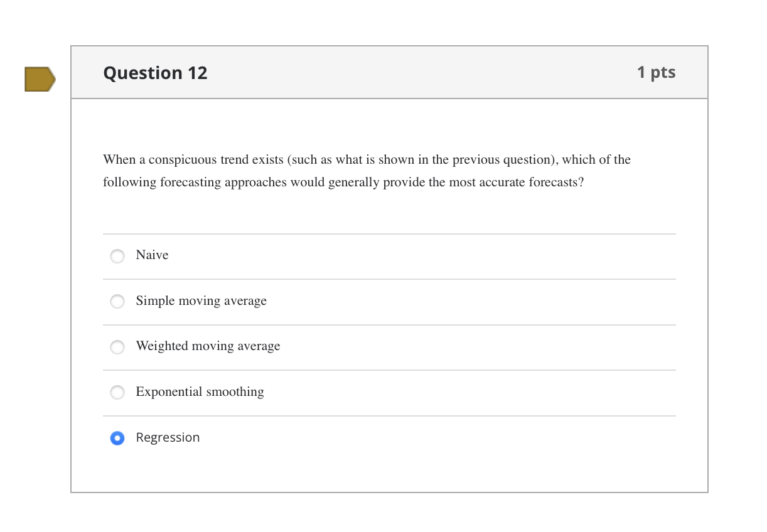The image size is (767, 532).
Task: Select the Simple moving average option
Action: click(x=117, y=301)
